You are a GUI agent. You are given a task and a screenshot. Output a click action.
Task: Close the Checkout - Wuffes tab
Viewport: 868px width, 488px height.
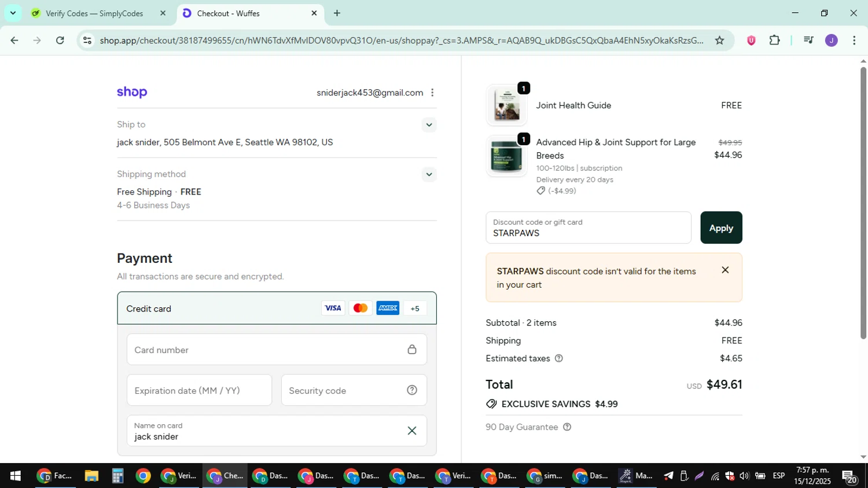pyautogui.click(x=314, y=13)
